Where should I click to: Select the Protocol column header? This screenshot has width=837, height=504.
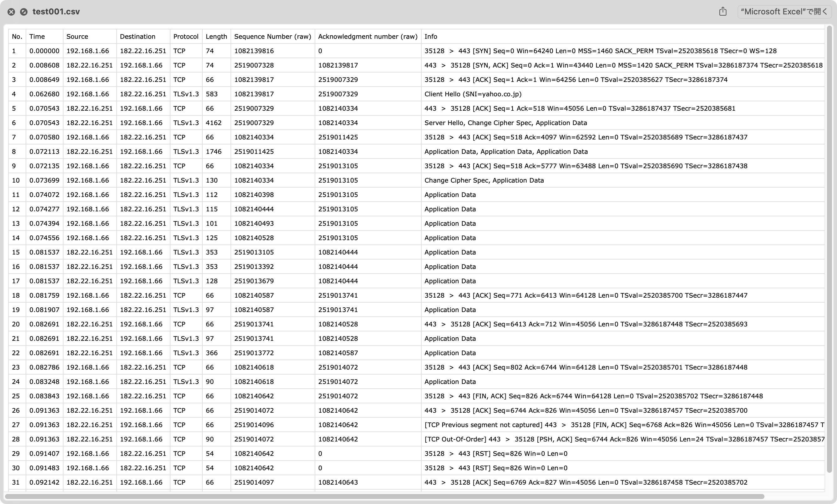click(x=185, y=36)
